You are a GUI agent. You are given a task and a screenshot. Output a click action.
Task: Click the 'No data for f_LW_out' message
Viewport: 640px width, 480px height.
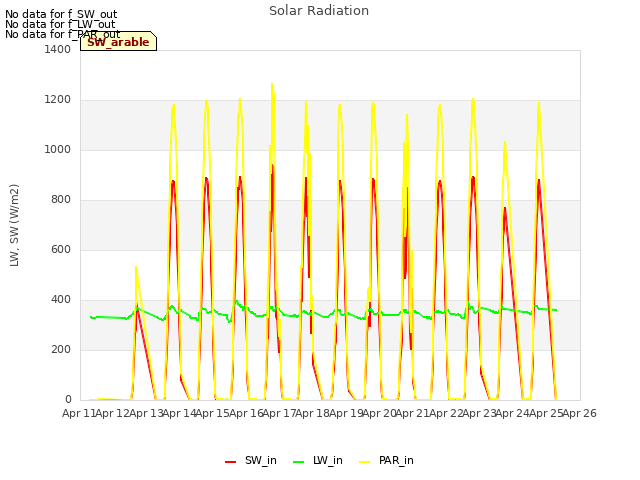click(60, 24)
